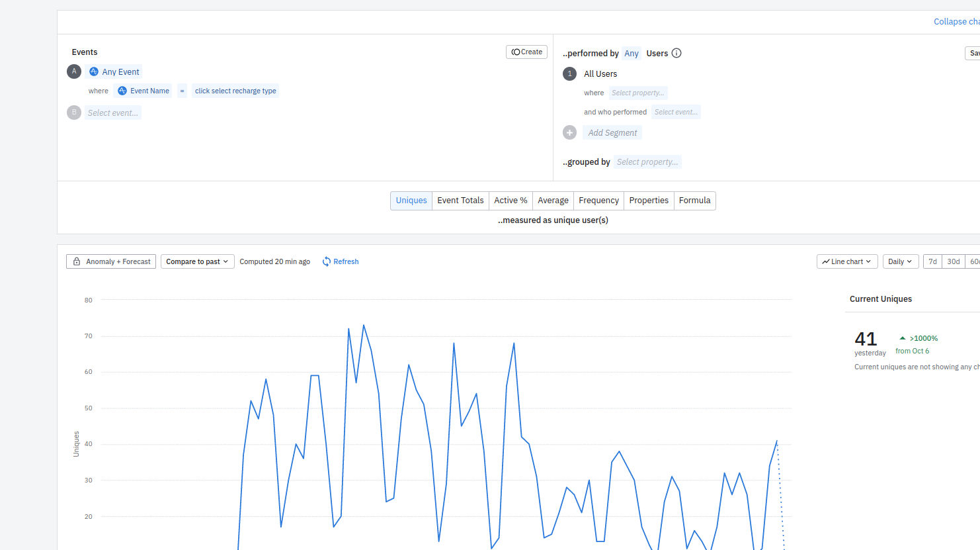Click the '..measured as unique user(s)' text
980x550 pixels.
pos(553,220)
